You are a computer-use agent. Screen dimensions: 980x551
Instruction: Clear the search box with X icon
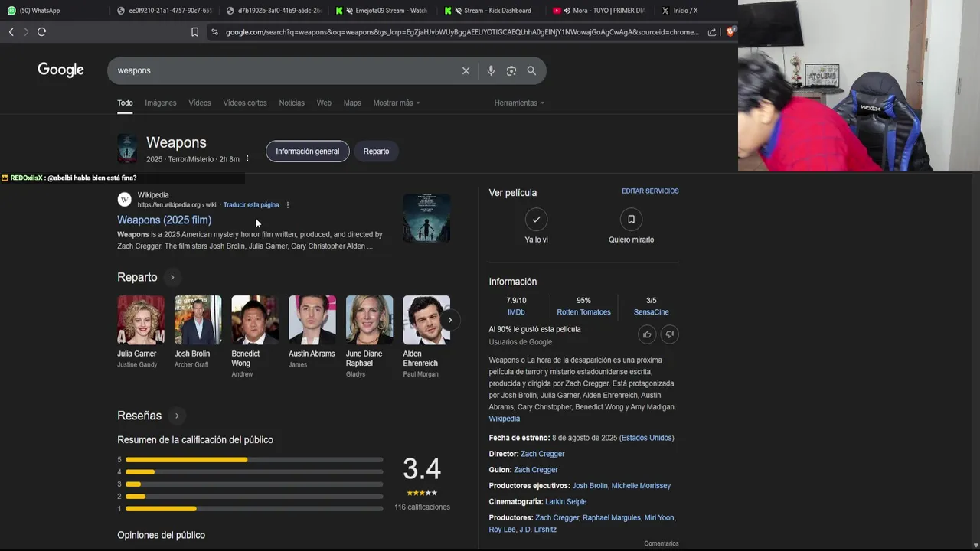465,70
